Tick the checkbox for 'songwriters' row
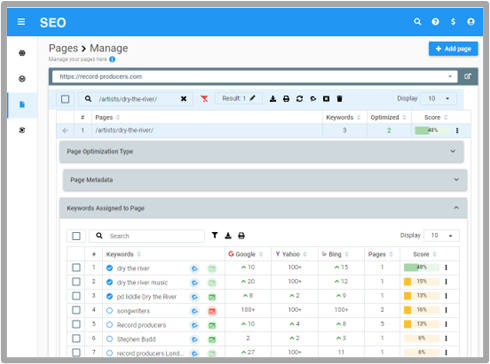Screen dimensions: 490x364 (76, 310)
